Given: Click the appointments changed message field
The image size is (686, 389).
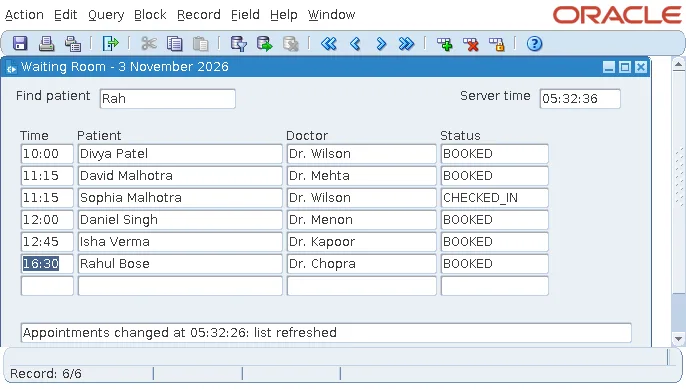Looking at the screenshot, I should 326,333.
